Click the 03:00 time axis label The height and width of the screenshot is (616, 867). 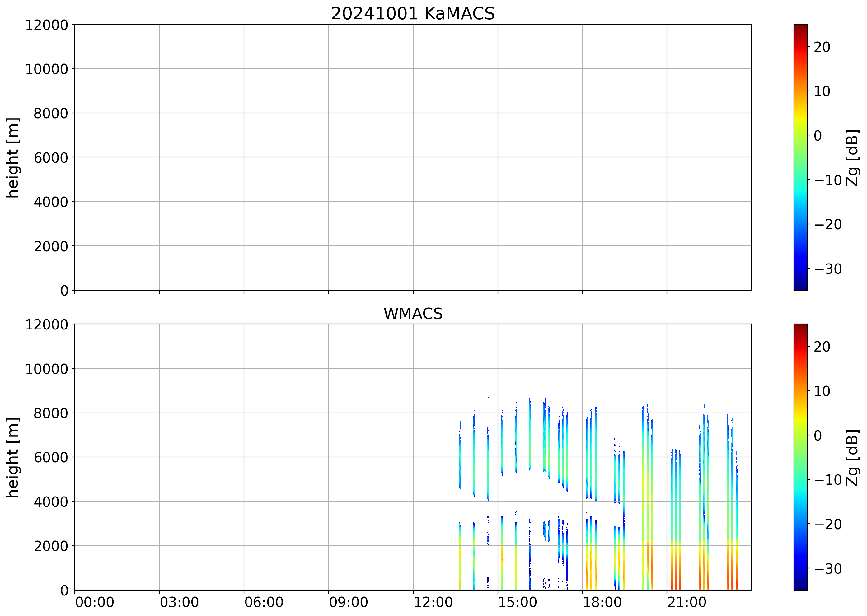[x=179, y=602]
